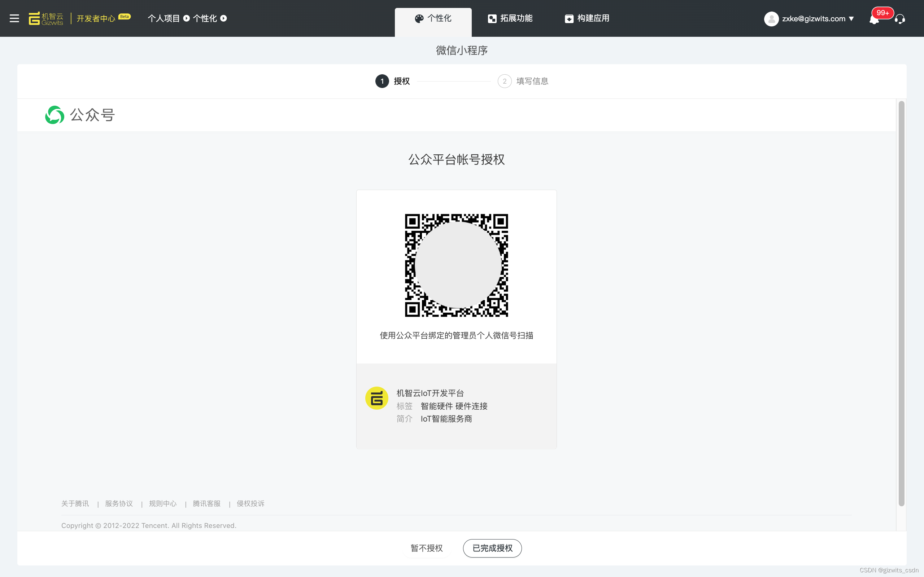Open the 腾讯客服 footer link
The image size is (924, 577).
click(x=206, y=503)
